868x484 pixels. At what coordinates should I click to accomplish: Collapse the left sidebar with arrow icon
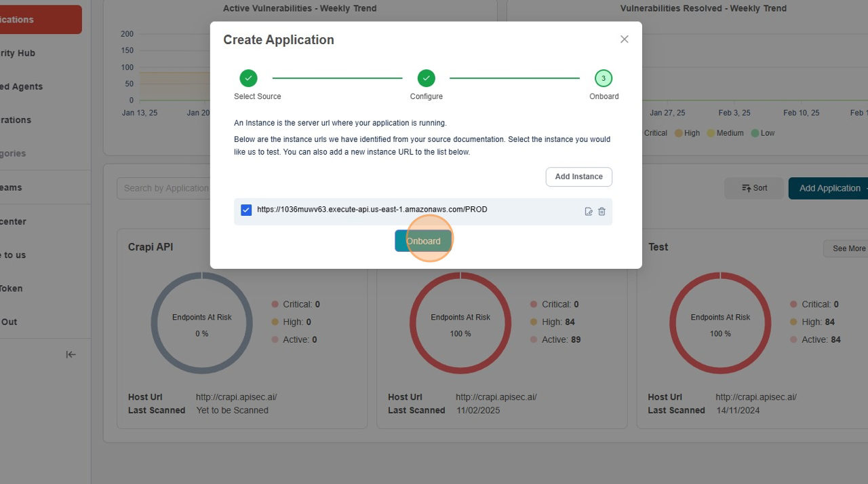(x=71, y=354)
